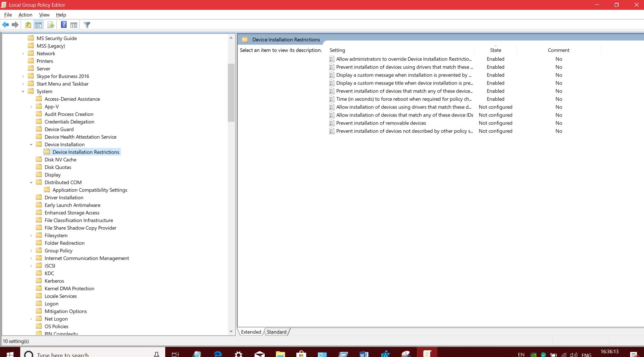Toggle Show/Hide Console Tree toolbar icon
The height and width of the screenshot is (357, 644).
tap(38, 25)
